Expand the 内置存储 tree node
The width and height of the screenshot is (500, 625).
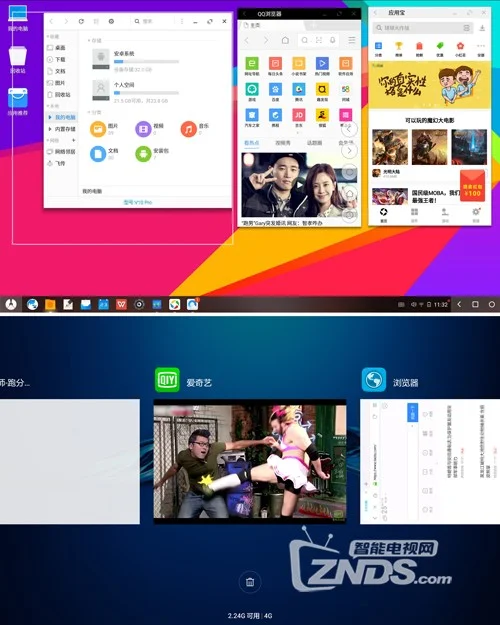coord(50,129)
